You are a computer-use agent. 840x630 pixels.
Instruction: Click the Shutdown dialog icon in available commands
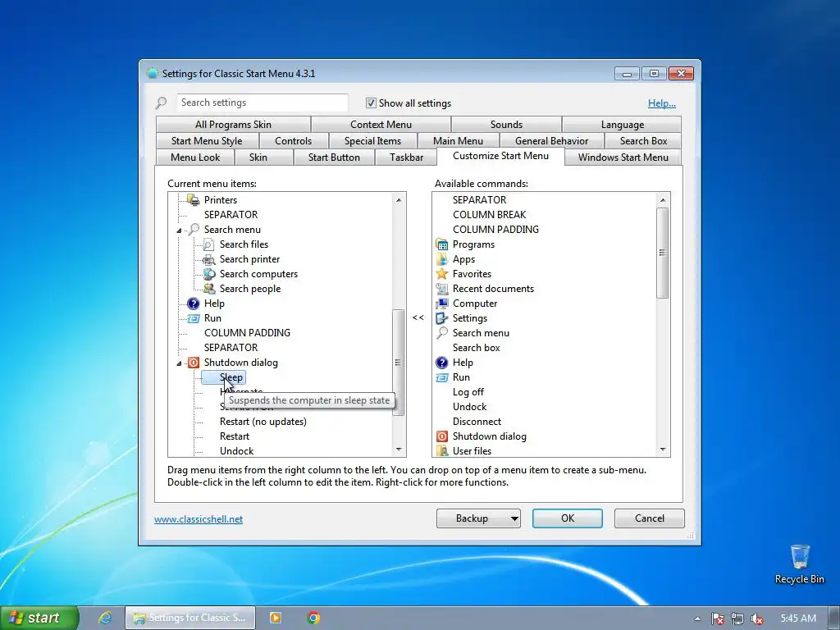(442, 436)
